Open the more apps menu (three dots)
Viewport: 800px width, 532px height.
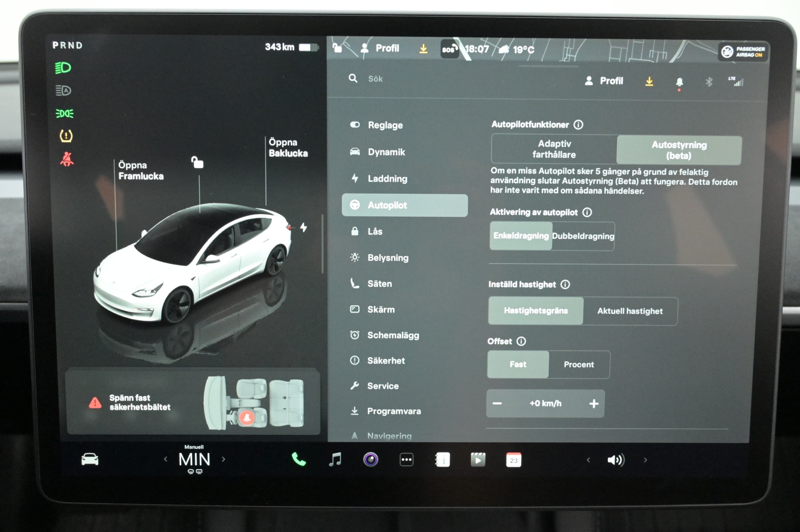(406, 460)
